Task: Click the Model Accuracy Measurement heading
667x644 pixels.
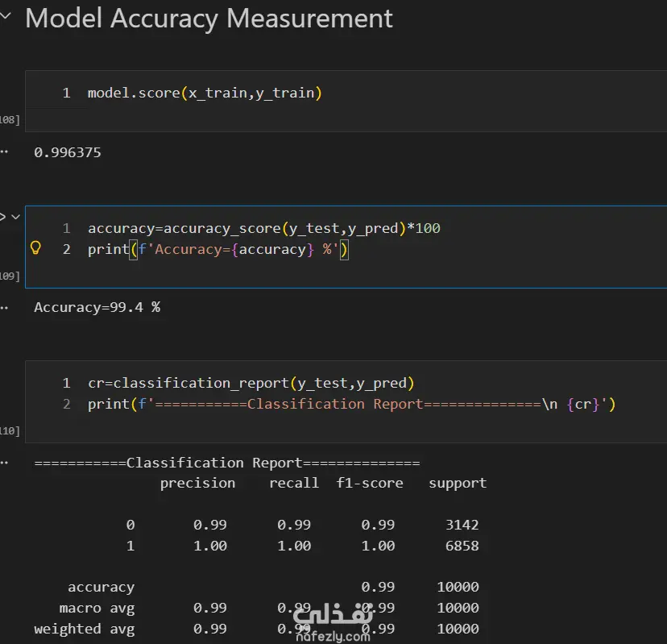Action: [209, 19]
